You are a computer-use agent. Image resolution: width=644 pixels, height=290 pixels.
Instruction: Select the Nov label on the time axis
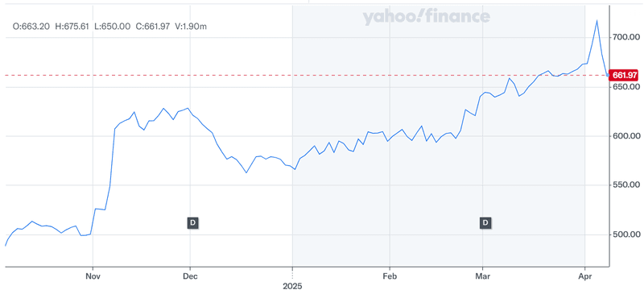tap(93, 275)
